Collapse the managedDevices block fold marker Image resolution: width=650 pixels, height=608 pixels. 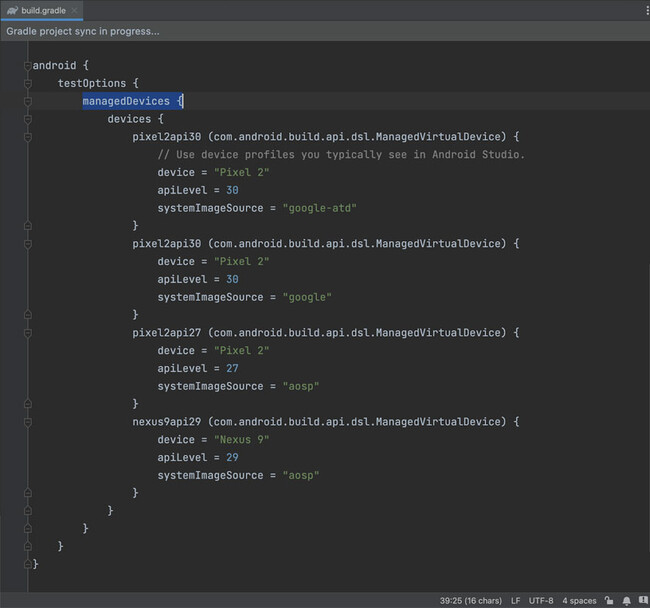pos(28,101)
